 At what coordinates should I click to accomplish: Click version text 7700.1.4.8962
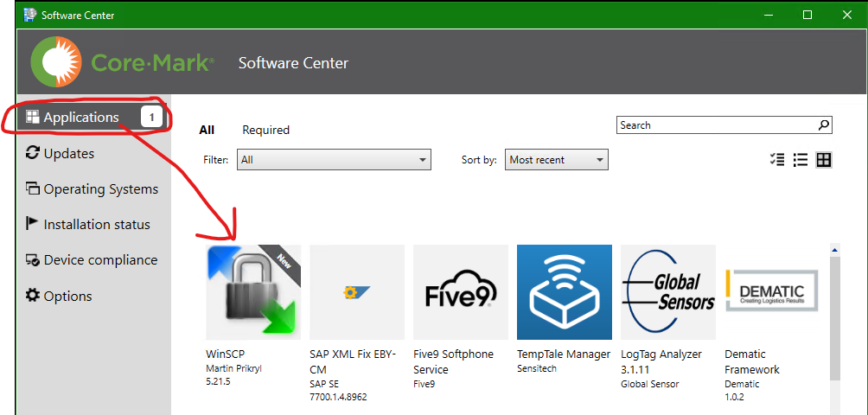338,398
